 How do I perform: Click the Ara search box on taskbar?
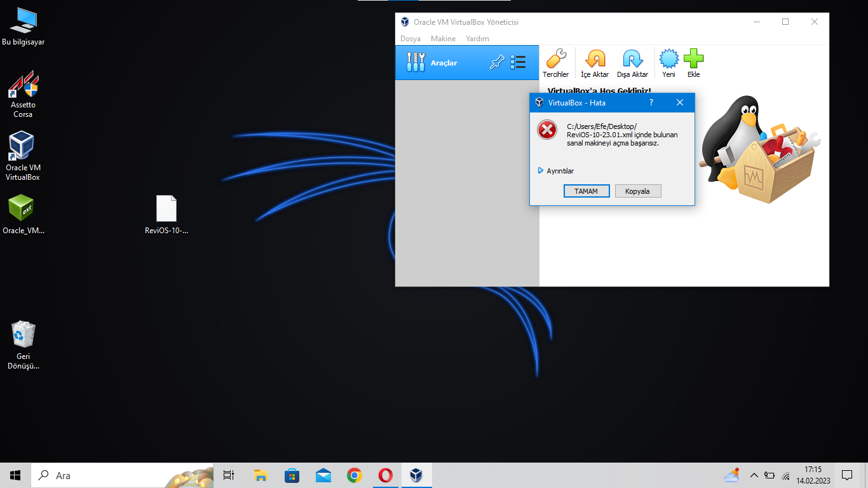(x=122, y=475)
